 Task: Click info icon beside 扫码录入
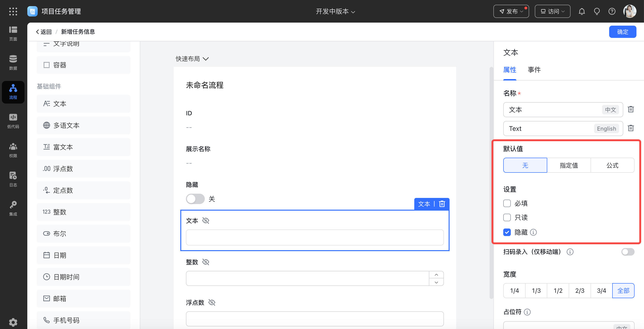coord(570,252)
